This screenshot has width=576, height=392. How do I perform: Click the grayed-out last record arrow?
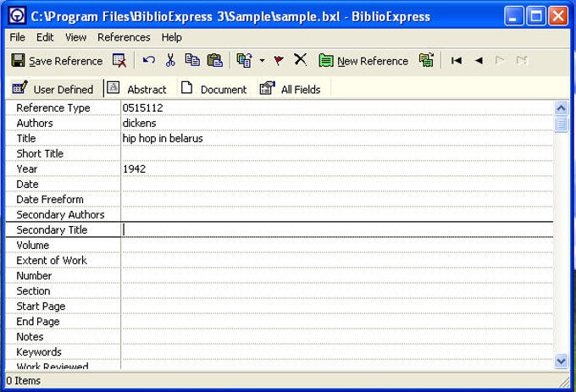click(x=522, y=60)
